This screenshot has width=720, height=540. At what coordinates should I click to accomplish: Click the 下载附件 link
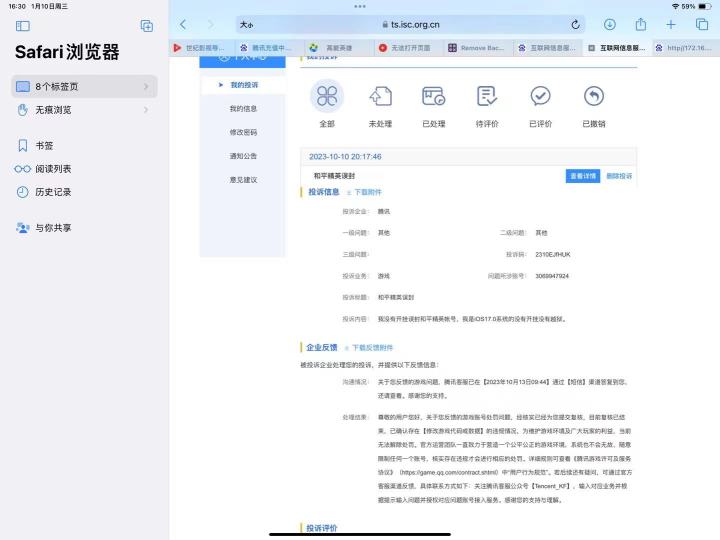tap(365, 192)
